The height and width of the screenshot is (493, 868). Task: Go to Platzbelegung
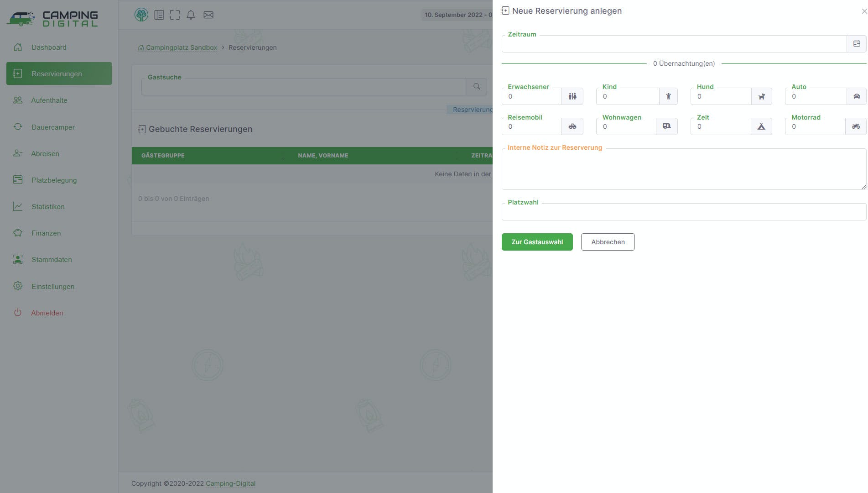[59, 180]
